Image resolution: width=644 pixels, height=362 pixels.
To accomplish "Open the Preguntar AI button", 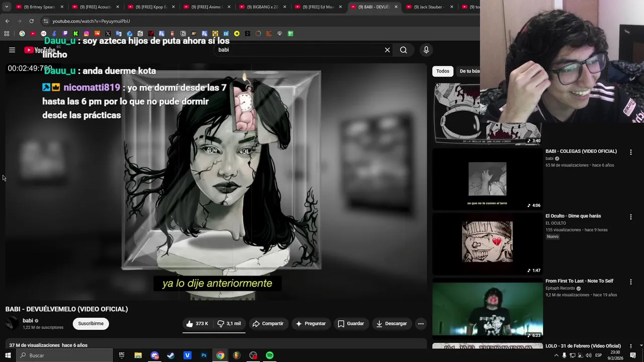I will coord(310,324).
